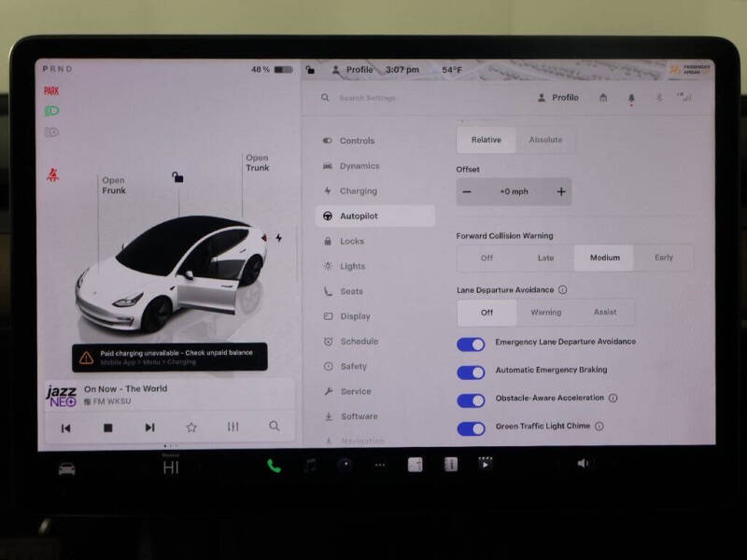Select Medium for Forward Collision Warning
The width and height of the screenshot is (747, 560).
[x=603, y=258]
